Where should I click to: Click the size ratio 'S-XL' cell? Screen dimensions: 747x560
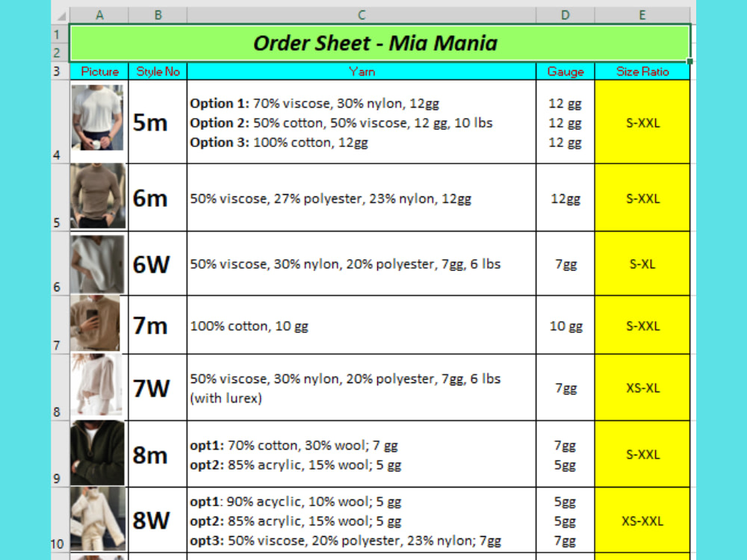642,264
